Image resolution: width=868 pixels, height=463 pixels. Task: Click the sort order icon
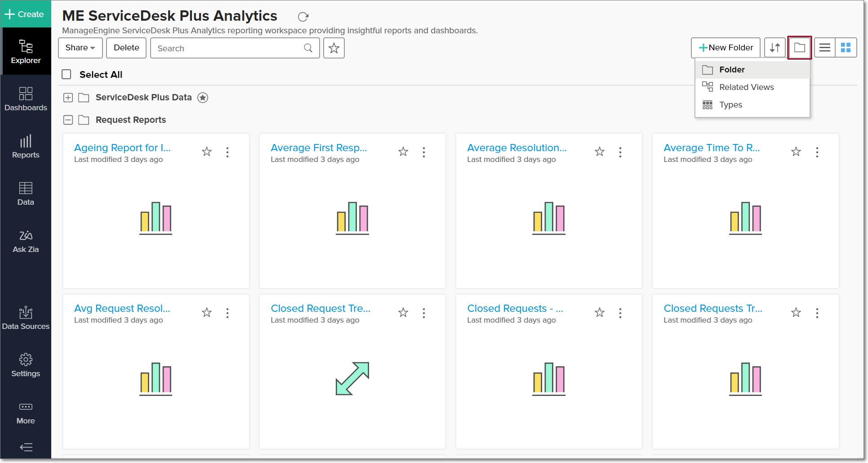pyautogui.click(x=775, y=48)
